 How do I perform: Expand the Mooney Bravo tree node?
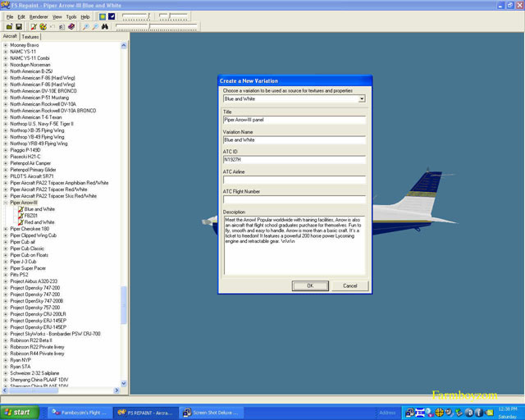pyautogui.click(x=6, y=45)
